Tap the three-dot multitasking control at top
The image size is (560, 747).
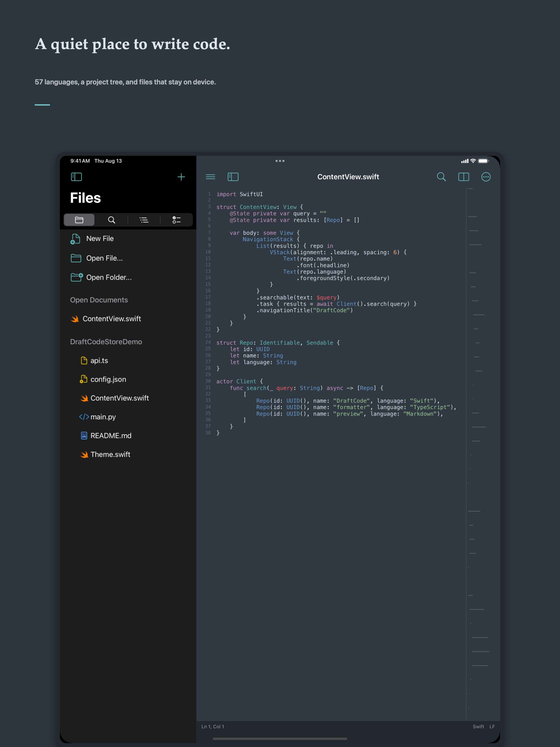click(280, 161)
